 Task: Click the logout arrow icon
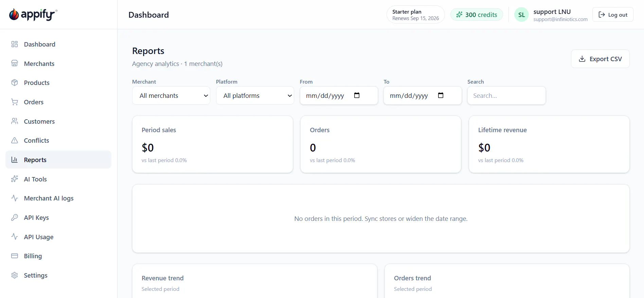tap(602, 15)
